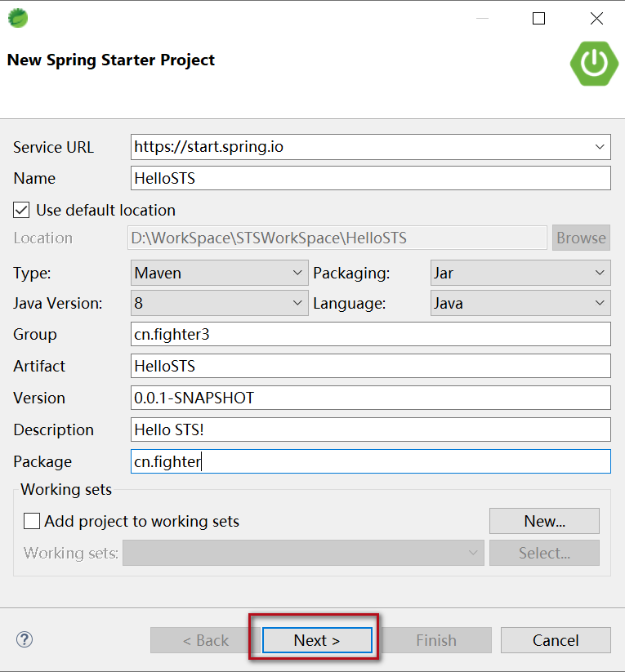Uncheck Use default location checkbox
The width and height of the screenshot is (625, 672).
click(22, 210)
